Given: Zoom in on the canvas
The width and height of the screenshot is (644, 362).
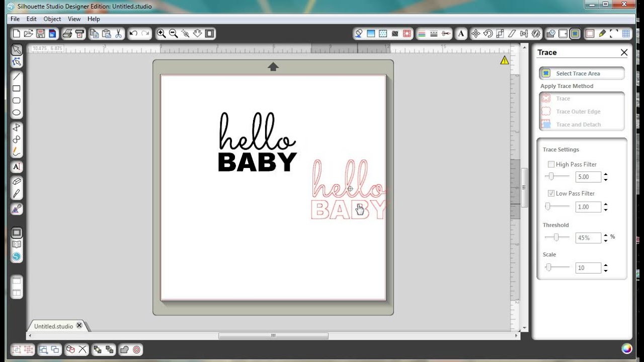Looking at the screenshot, I should [161, 34].
